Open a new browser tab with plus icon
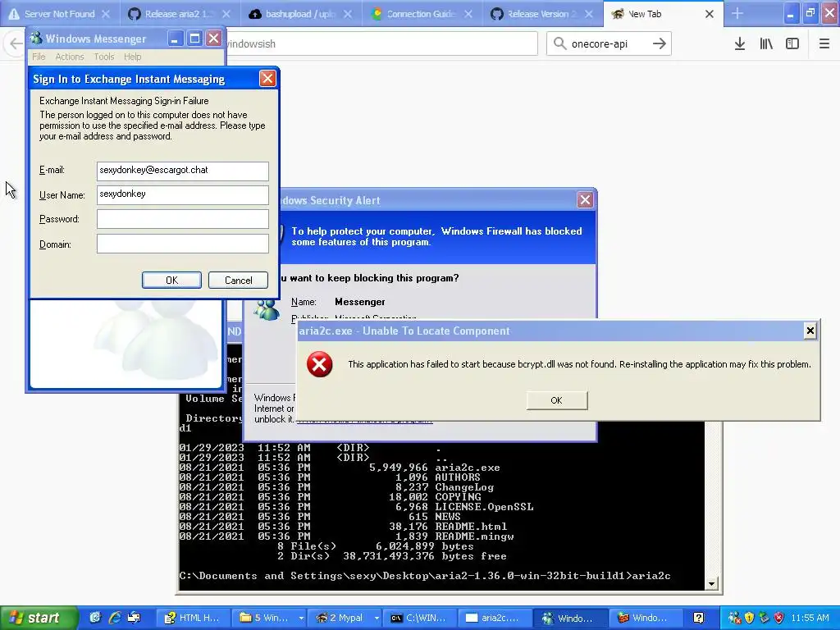This screenshot has height=630, width=840. pos(737,13)
